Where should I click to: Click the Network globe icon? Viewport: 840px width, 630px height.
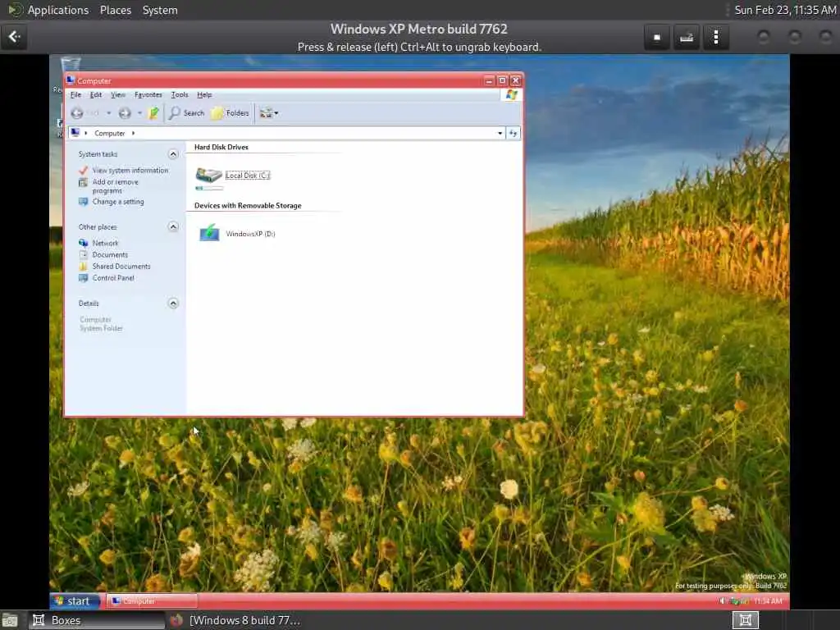point(83,243)
